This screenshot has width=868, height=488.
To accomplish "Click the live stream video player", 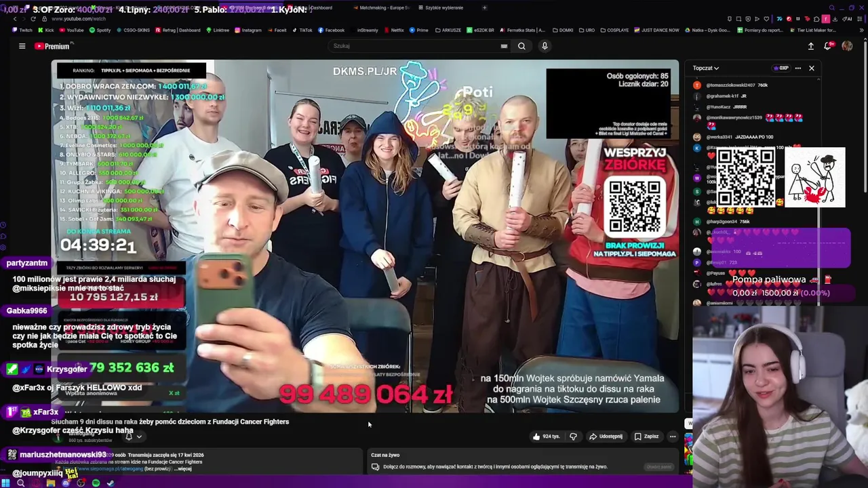I will (365, 236).
